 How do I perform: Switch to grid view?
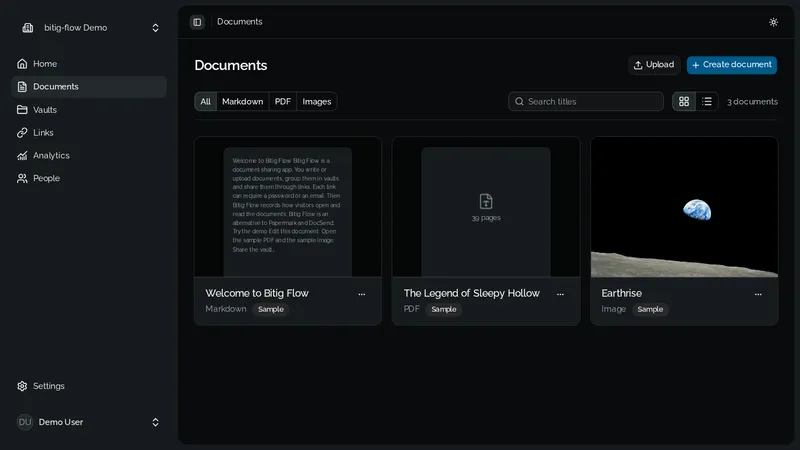(684, 102)
